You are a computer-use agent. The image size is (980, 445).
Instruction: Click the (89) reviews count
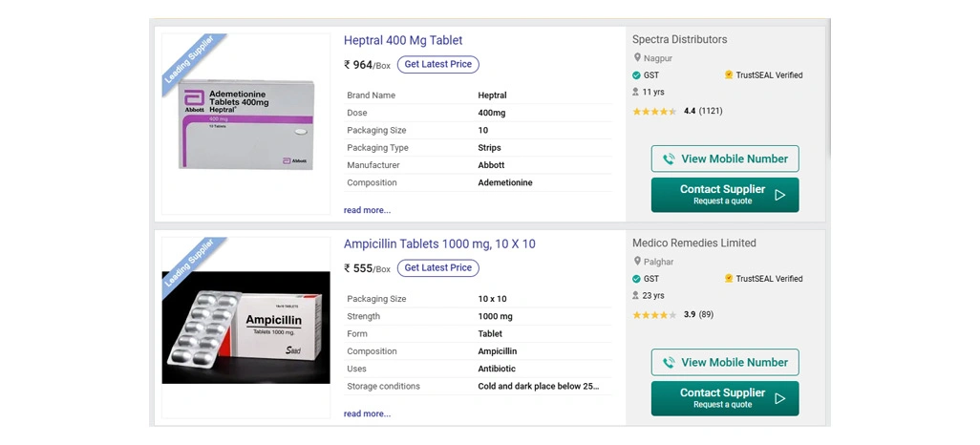706,315
